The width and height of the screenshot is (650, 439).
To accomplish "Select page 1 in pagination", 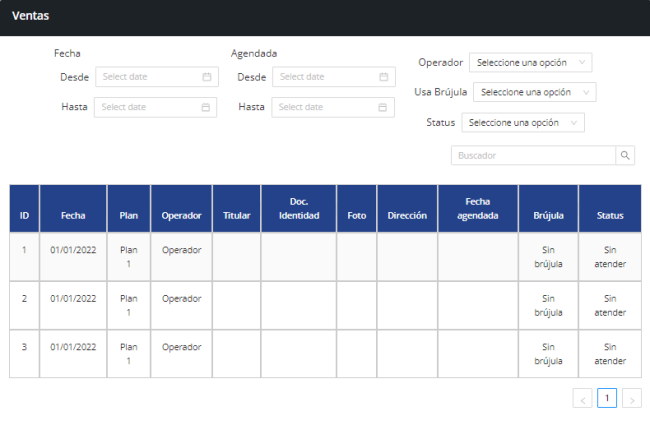I will pyautogui.click(x=607, y=398).
